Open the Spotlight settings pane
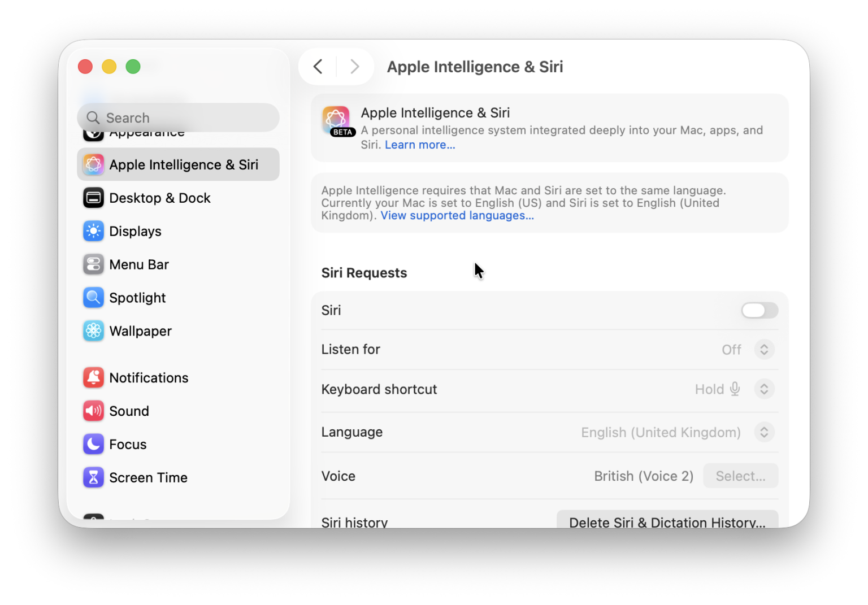Viewport: 868px width, 605px height. [178, 298]
